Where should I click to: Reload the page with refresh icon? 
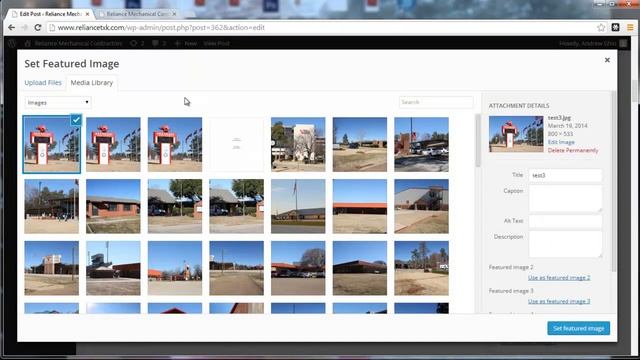coord(38,27)
